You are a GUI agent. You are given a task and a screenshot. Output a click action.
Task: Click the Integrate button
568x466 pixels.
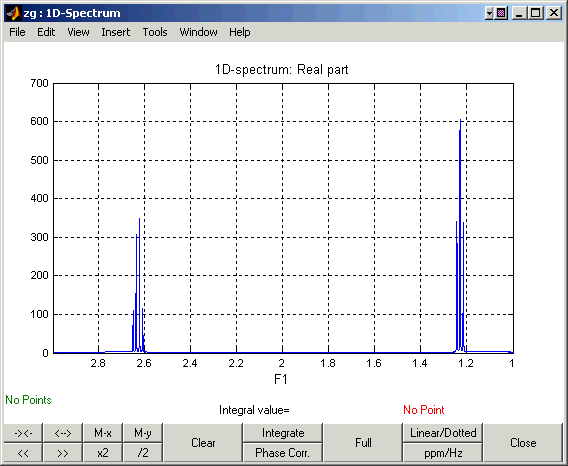[283, 433]
